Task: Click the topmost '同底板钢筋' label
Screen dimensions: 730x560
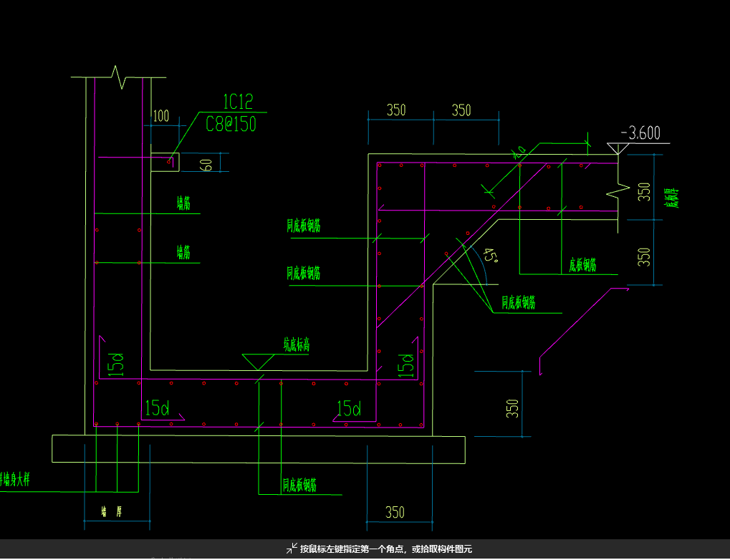Action: [x=304, y=226]
